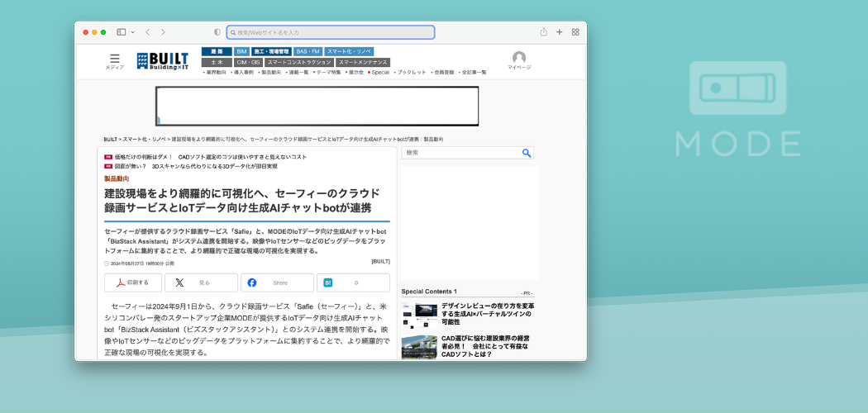Open a new tab with plus icon
This screenshot has width=868, height=413.
point(560,32)
